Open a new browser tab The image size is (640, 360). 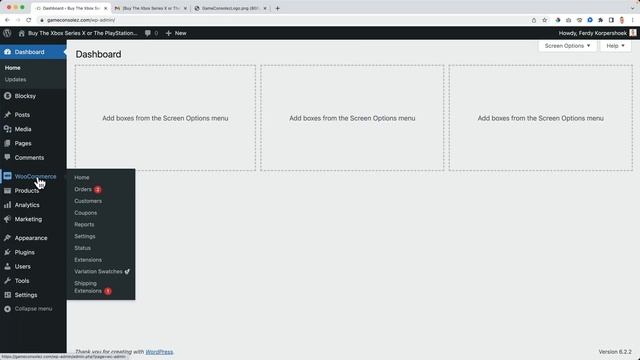[278, 8]
